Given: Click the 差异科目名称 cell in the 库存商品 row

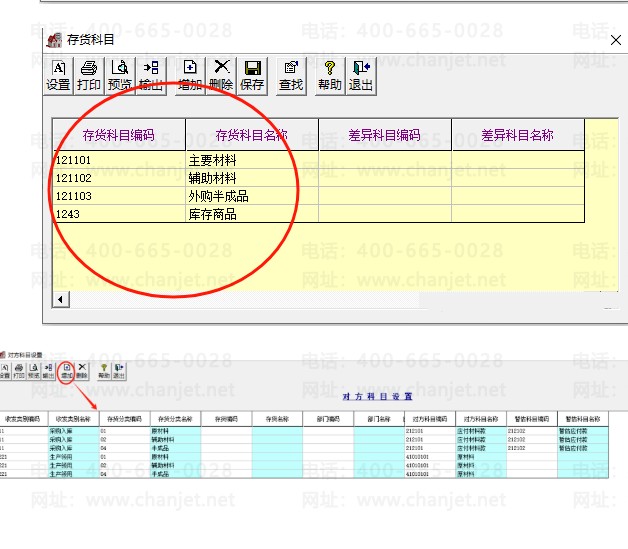Looking at the screenshot, I should [518, 214].
